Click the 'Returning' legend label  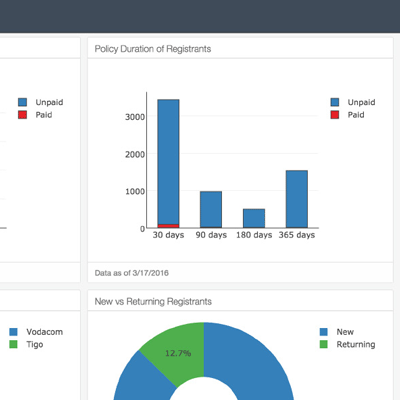(356, 345)
